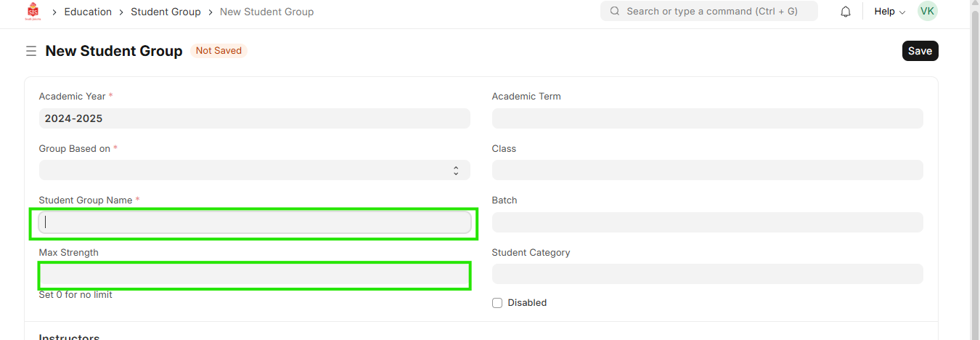Focus the Max Strength input field

[x=254, y=275]
